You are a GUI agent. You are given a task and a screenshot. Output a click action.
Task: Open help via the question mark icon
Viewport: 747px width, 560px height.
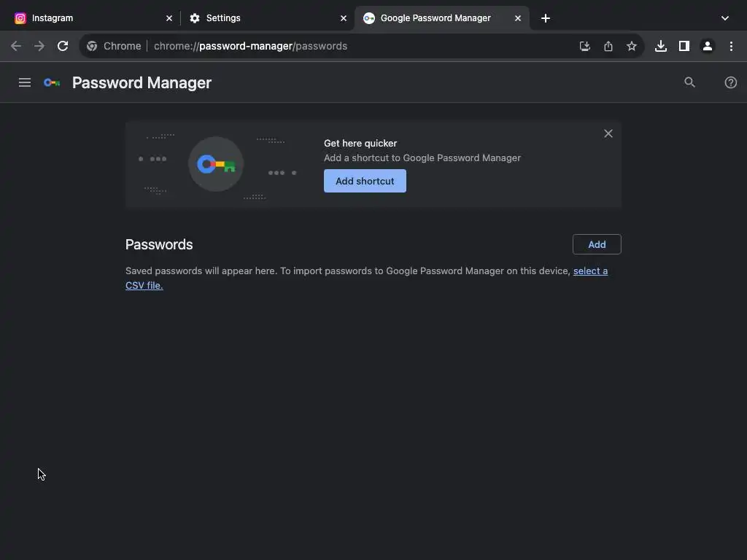[730, 82]
